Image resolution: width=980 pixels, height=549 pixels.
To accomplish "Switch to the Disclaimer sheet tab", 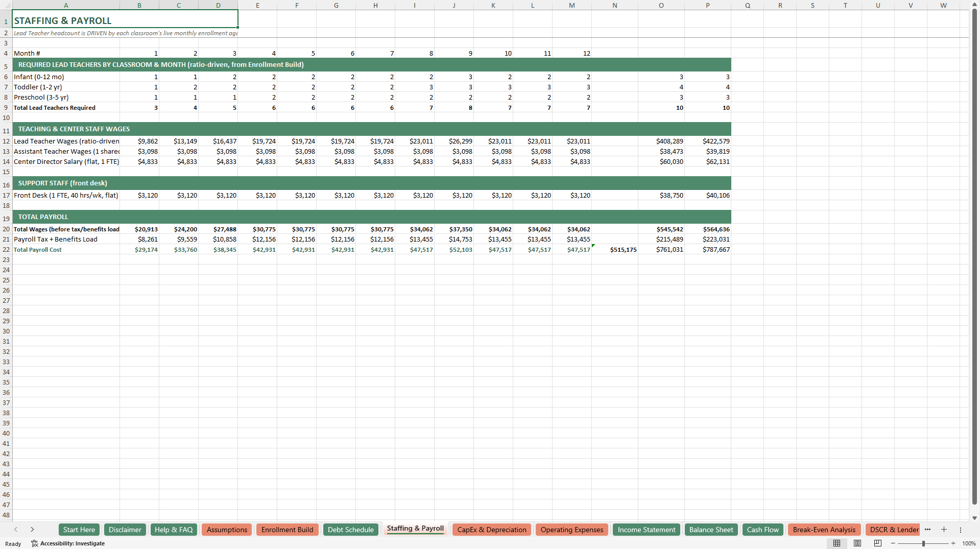I will pos(125,530).
